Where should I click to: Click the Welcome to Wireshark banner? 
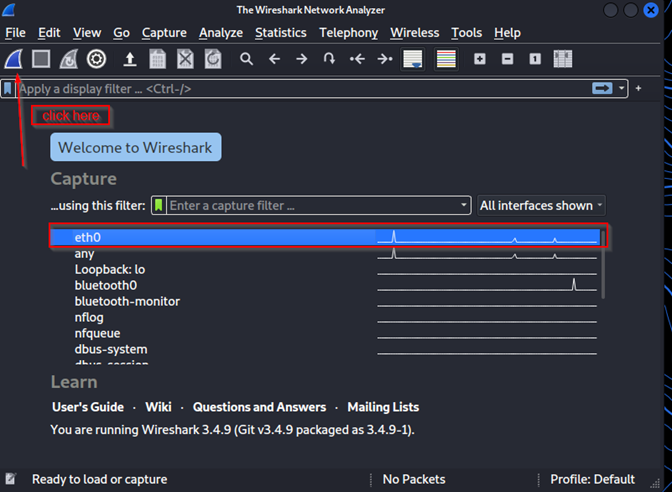[x=136, y=147]
